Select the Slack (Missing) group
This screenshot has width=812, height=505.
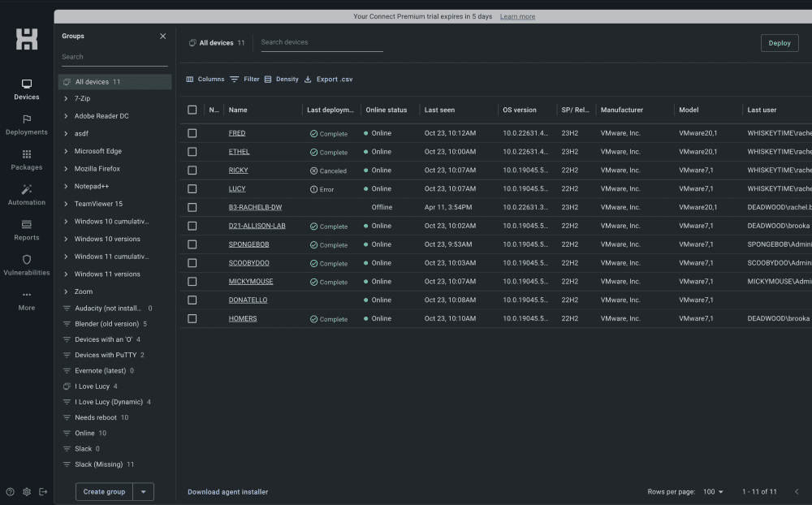[98, 464]
